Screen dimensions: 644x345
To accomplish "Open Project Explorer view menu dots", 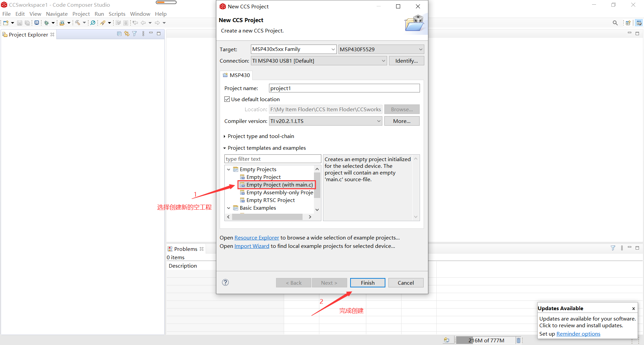I will (143, 33).
